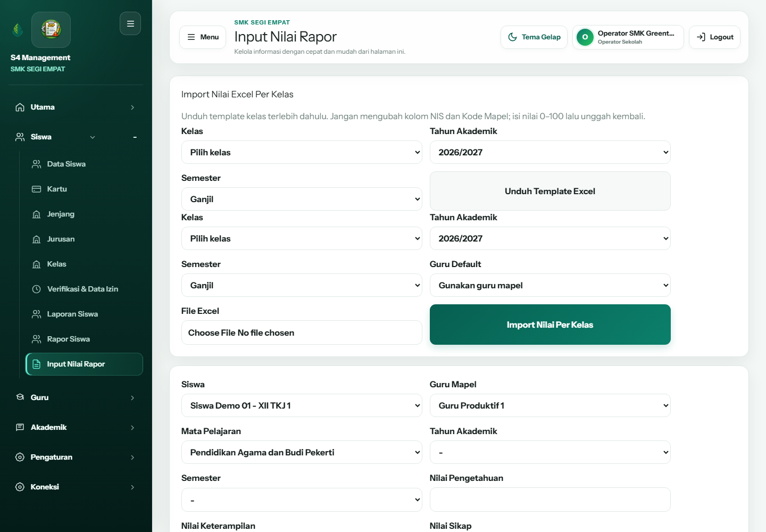This screenshot has height=532, width=766.
Task: Click the Koneksi gear icon
Action: [x=20, y=487]
